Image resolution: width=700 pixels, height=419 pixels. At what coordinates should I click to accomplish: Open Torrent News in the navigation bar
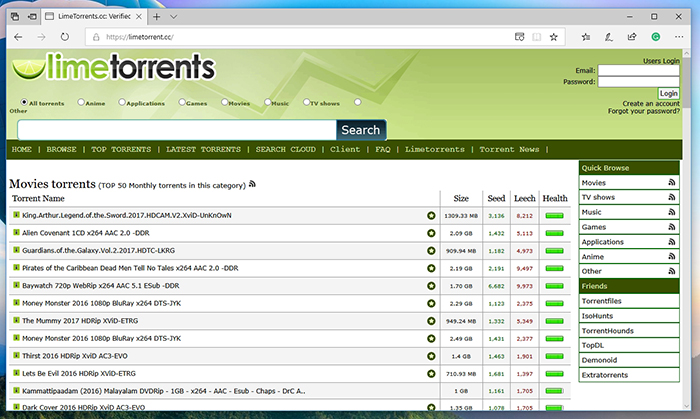509,149
